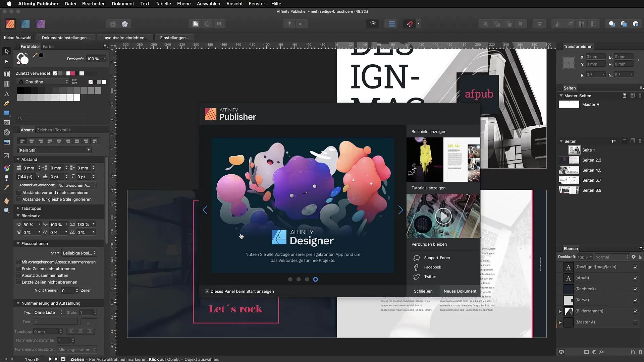The width and height of the screenshot is (644, 362).
Task: Select the Table tool
Action: [7, 84]
